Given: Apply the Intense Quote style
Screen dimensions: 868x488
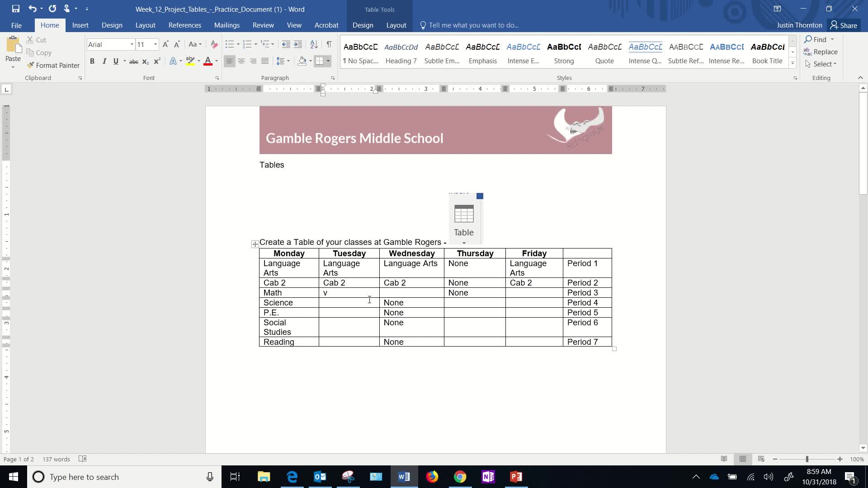Looking at the screenshot, I should click(x=645, y=53).
